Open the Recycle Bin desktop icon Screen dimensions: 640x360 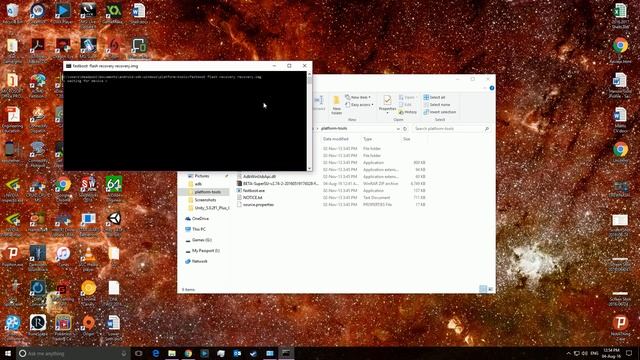tap(12, 13)
